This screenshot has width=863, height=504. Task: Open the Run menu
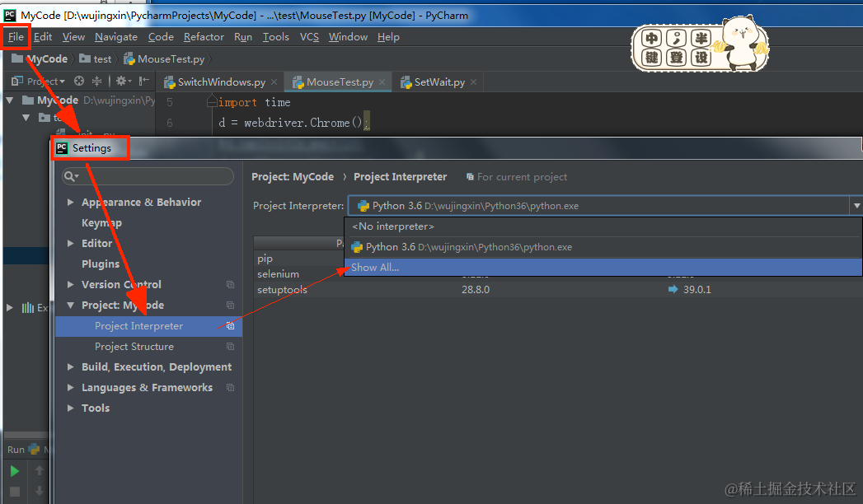pyautogui.click(x=242, y=37)
